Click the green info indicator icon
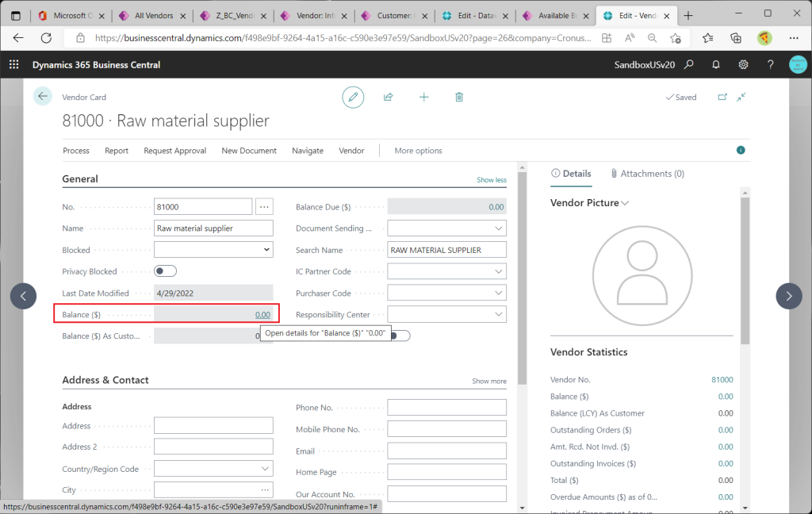Screen dimensions: 812x514 (x=741, y=150)
